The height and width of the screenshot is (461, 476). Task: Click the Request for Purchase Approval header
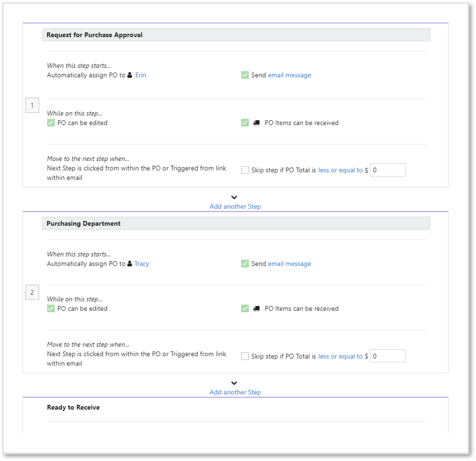click(236, 35)
